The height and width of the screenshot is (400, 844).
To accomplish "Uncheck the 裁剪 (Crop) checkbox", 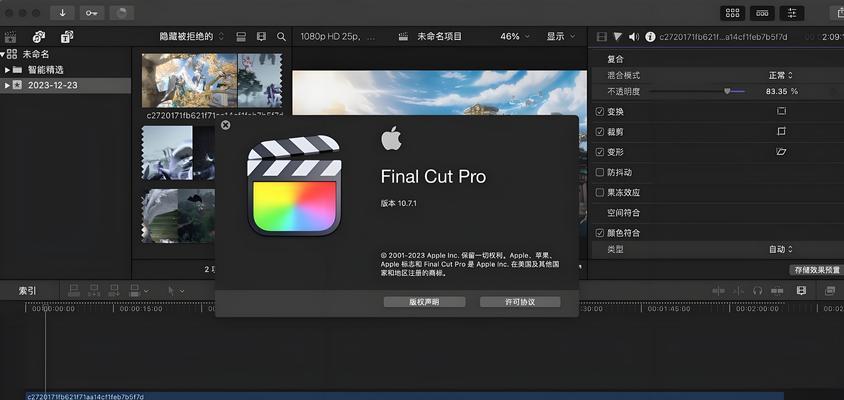I will (x=600, y=132).
